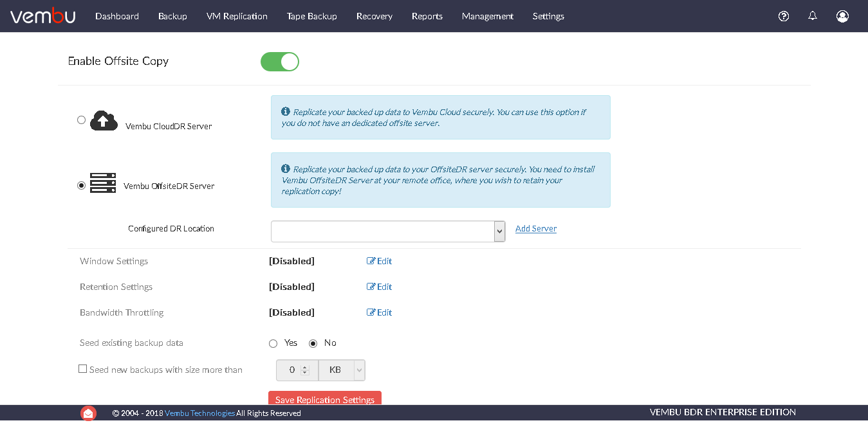Select Yes for Seed existing backup data
This screenshot has width=868, height=441.
click(x=273, y=343)
